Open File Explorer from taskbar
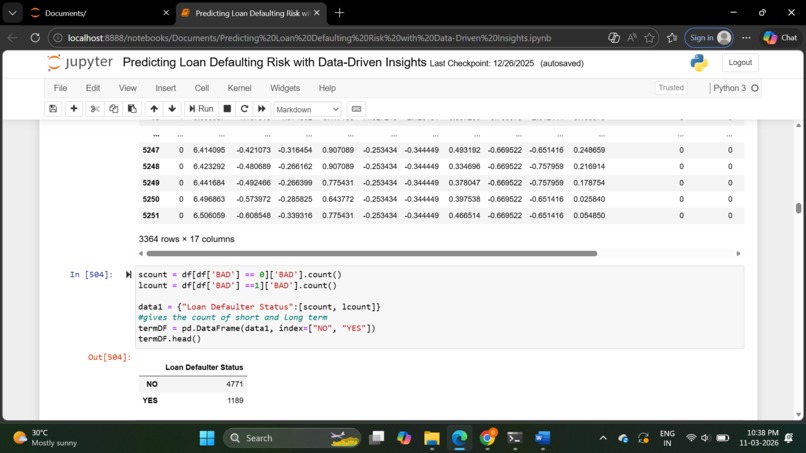This screenshot has height=453, width=806. coord(432,438)
